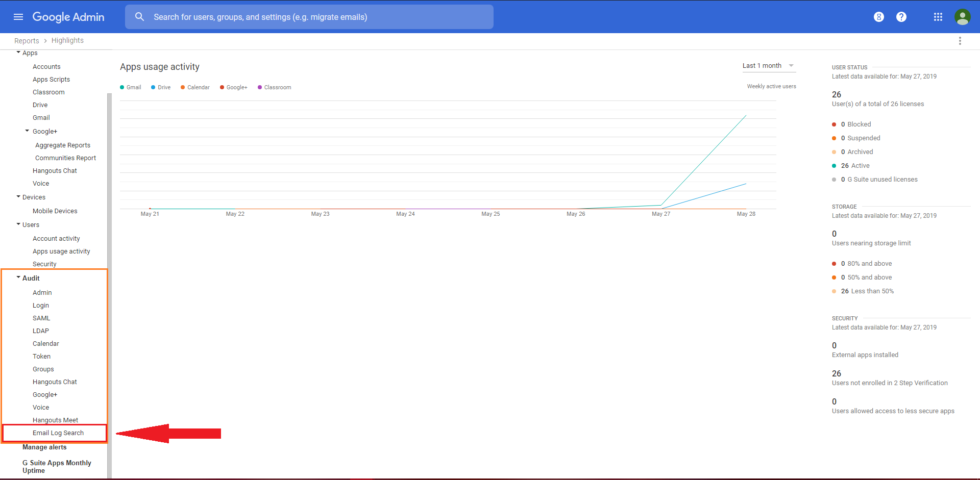
Task: Toggle Classroom series in chart legend
Action: [275, 87]
